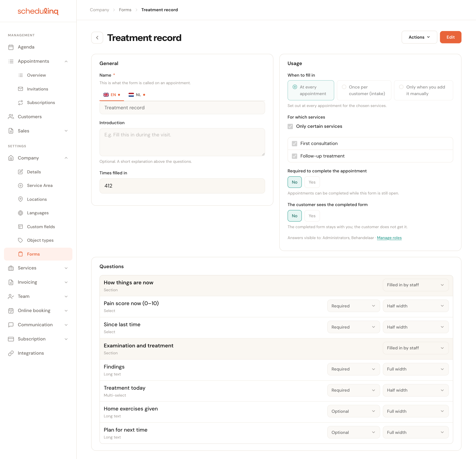The image size is (476, 459).
Task: Collapse the Appointments sidebar group
Action: 66,61
